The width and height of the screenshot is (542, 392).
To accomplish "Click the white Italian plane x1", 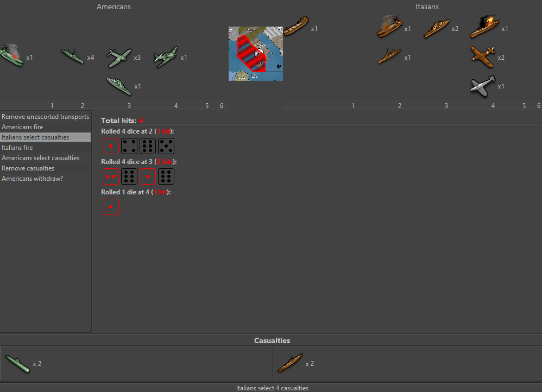I will point(483,86).
